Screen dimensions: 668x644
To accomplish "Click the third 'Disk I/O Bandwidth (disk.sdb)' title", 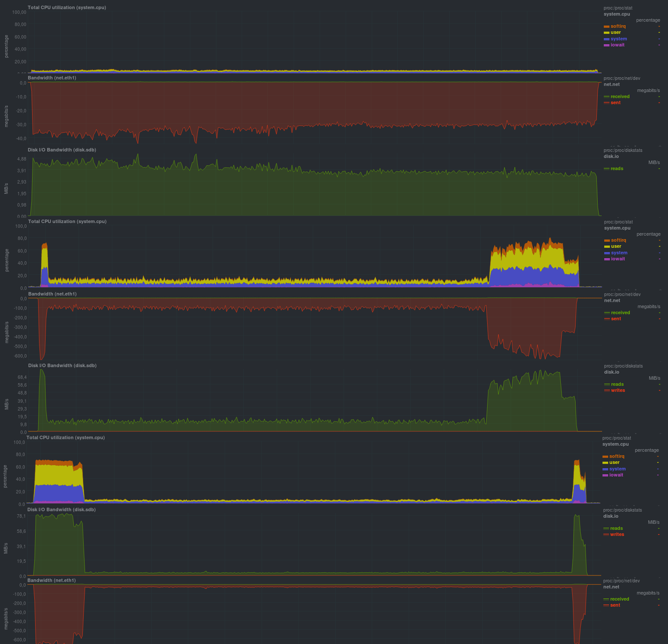I will click(62, 510).
